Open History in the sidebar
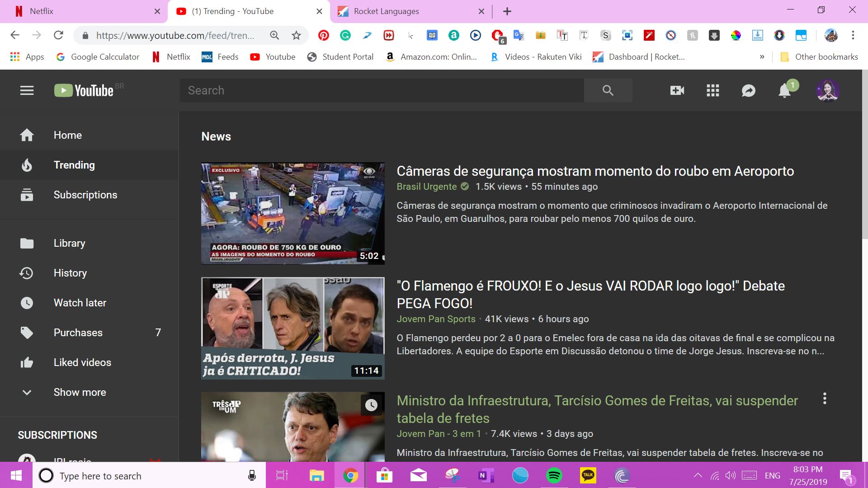868x488 pixels. (x=90, y=273)
